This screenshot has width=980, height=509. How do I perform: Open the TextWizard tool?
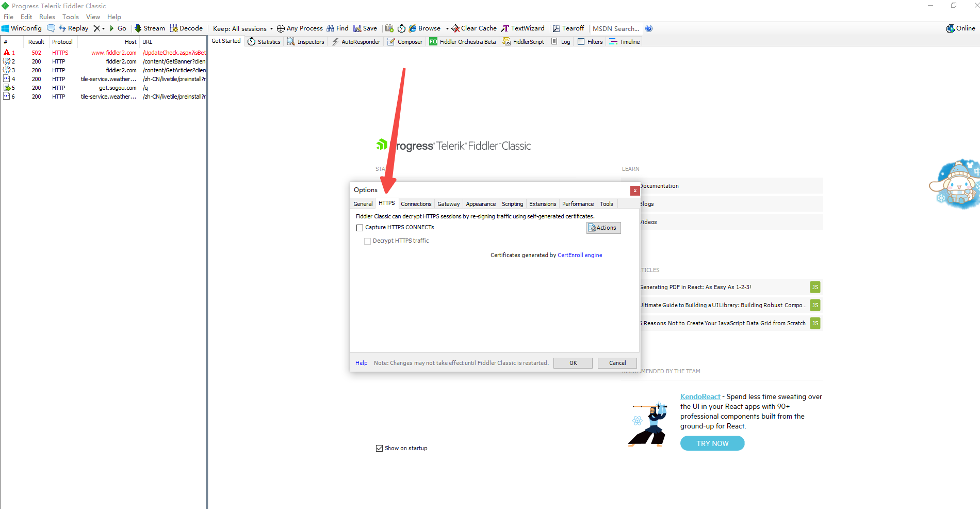(x=523, y=28)
